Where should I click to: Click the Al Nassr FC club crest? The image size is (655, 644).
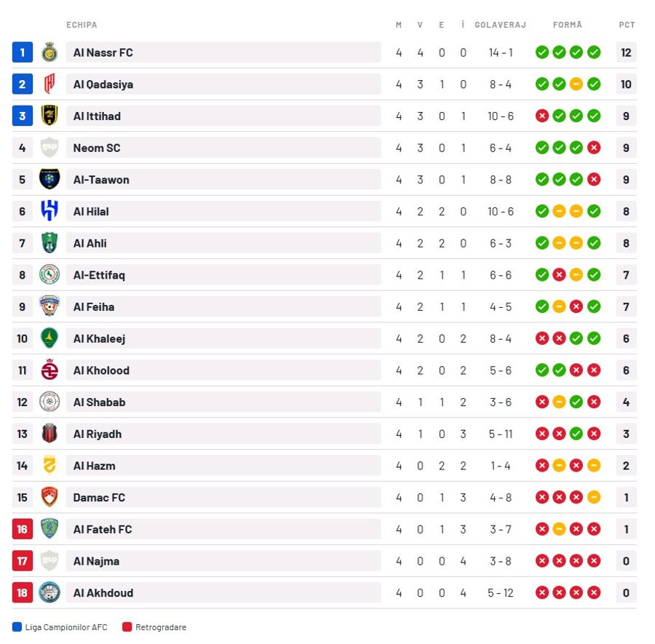pyautogui.click(x=49, y=52)
